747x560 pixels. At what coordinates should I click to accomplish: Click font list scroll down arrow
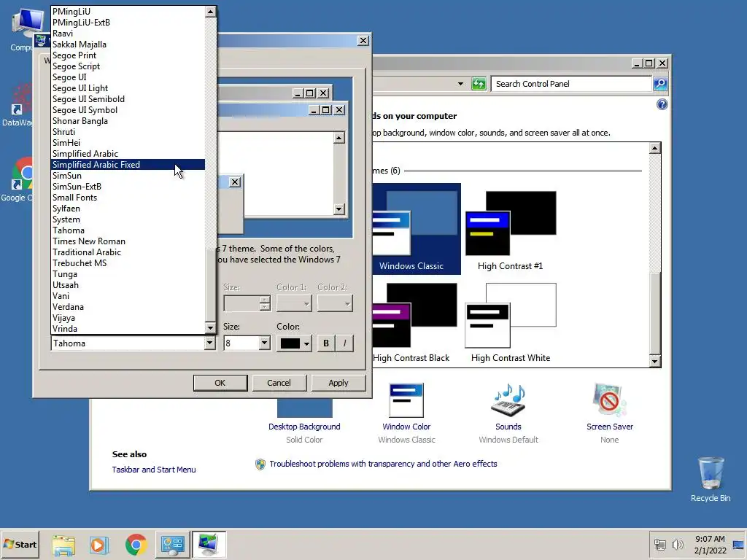pos(211,327)
